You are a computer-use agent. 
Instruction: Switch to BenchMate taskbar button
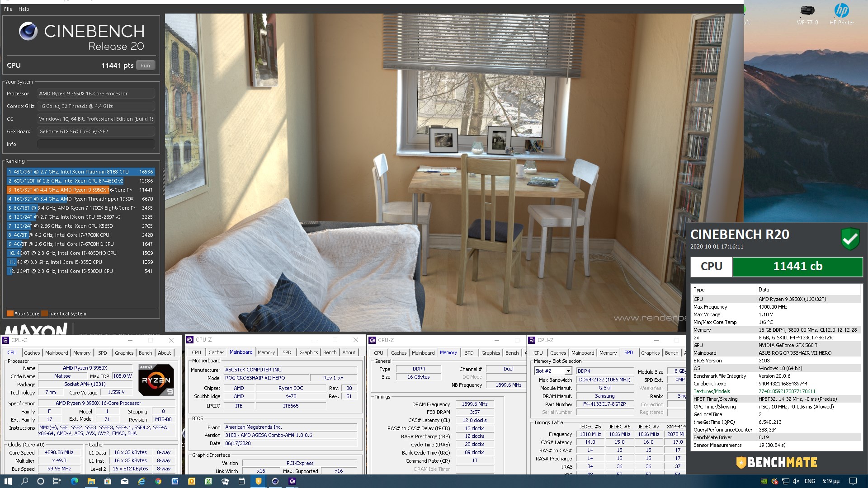tap(258, 481)
